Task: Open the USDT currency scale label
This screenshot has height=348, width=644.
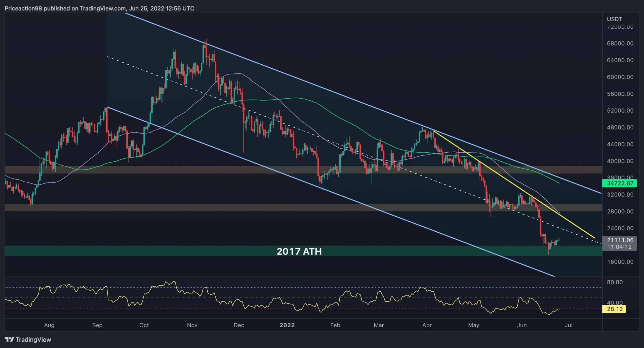Action: 614,19
